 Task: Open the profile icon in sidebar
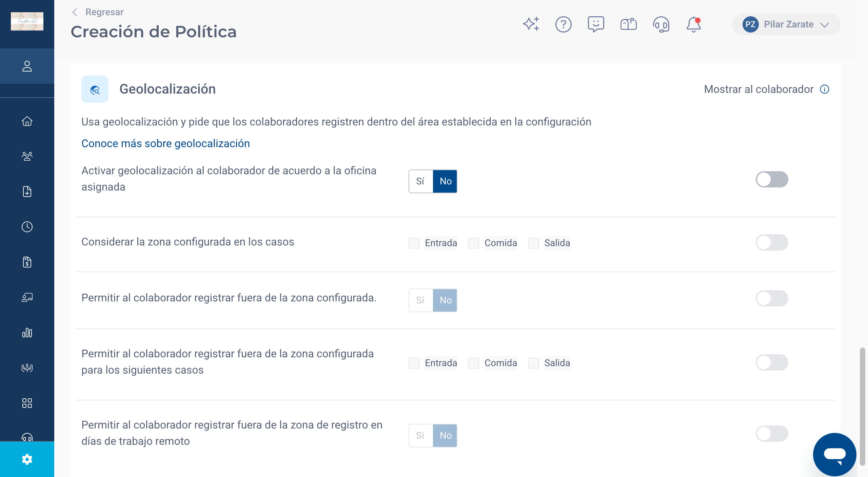(27, 66)
